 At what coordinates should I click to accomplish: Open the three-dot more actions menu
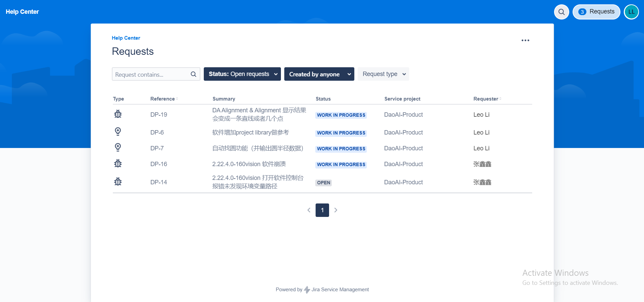pos(525,40)
